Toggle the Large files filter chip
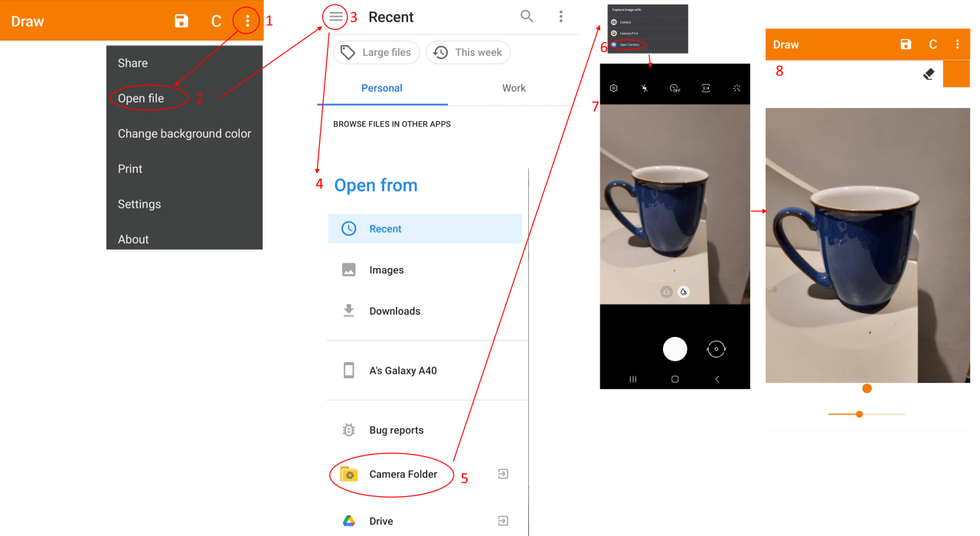The height and width of the screenshot is (536, 980). pos(377,52)
